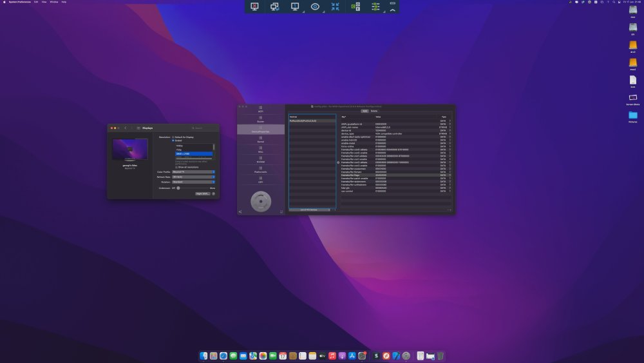Collapse the remote toolbar with the up chevron
Screen dimensions: 644x363
(x=393, y=10)
